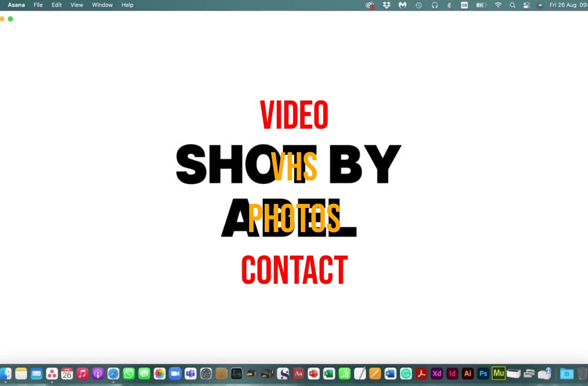588x386 pixels.
Task: Open the Wi-Fi status menu
Action: pyautogui.click(x=498, y=5)
